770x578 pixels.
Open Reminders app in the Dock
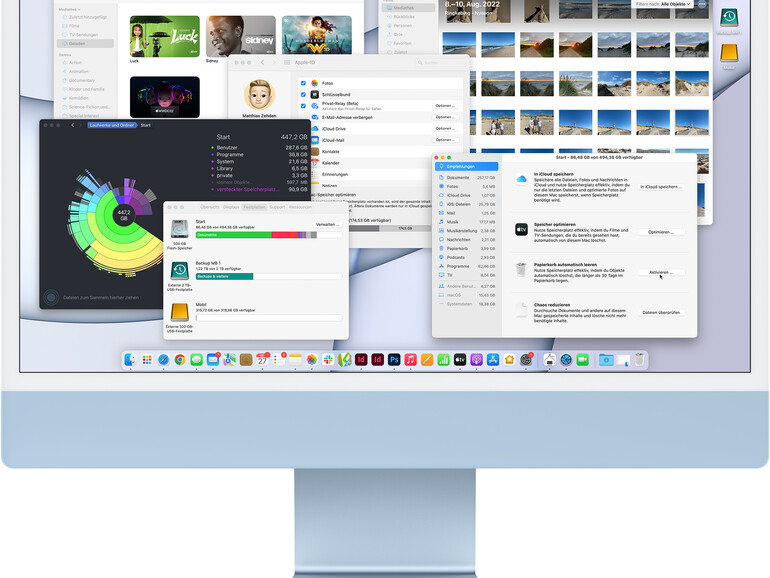(x=279, y=360)
